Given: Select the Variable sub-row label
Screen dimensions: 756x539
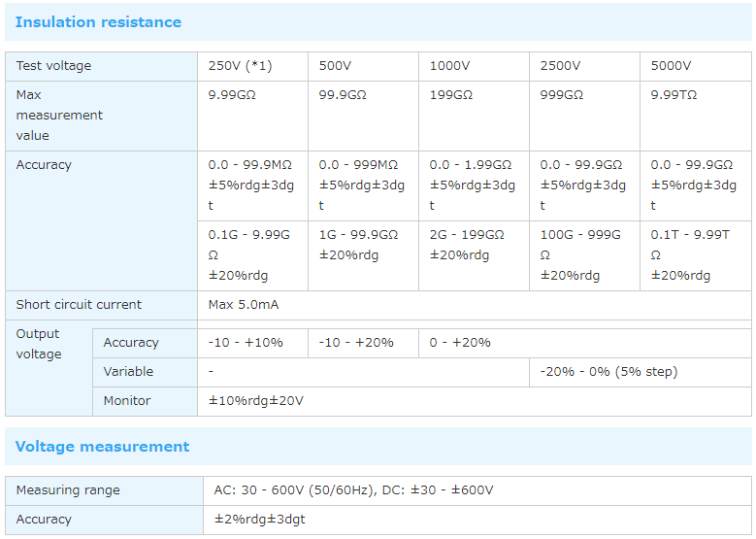Looking at the screenshot, I should click(x=128, y=372).
